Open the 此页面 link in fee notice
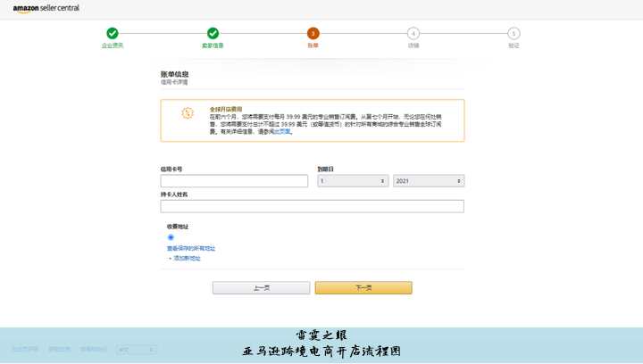Image resolution: width=643 pixels, height=364 pixels. pyautogui.click(x=282, y=132)
